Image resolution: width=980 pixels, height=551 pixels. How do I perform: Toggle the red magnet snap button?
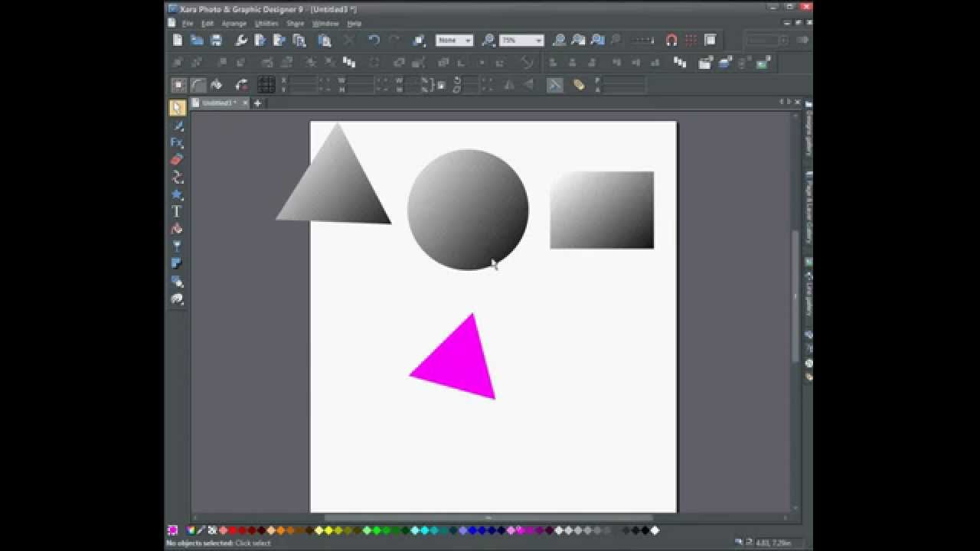[x=671, y=40]
